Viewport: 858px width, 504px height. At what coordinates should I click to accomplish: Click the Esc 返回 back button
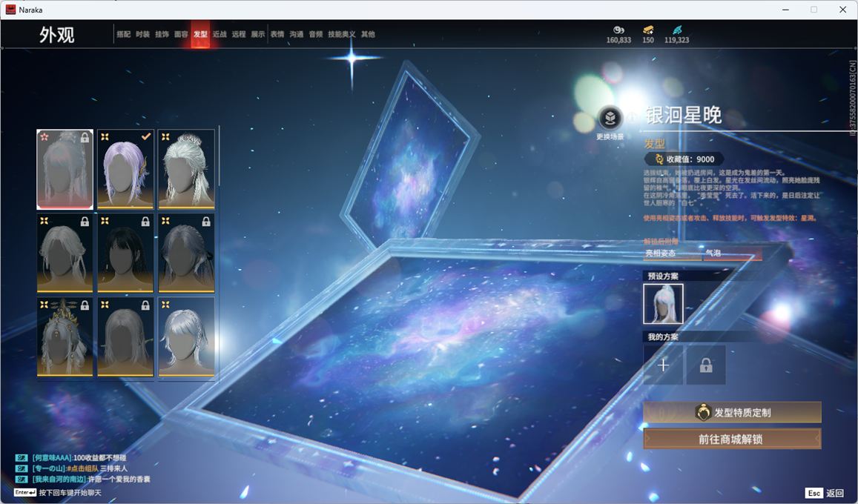[825, 493]
